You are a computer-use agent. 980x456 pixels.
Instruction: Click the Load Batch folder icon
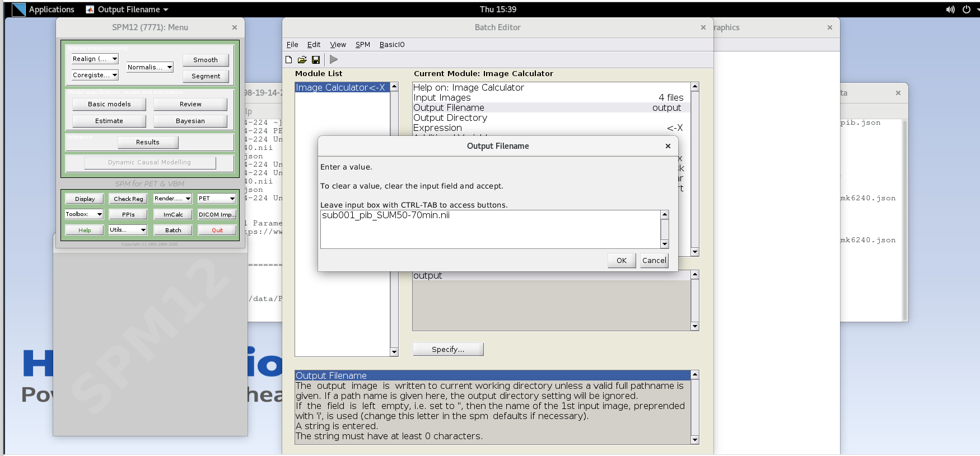click(302, 59)
